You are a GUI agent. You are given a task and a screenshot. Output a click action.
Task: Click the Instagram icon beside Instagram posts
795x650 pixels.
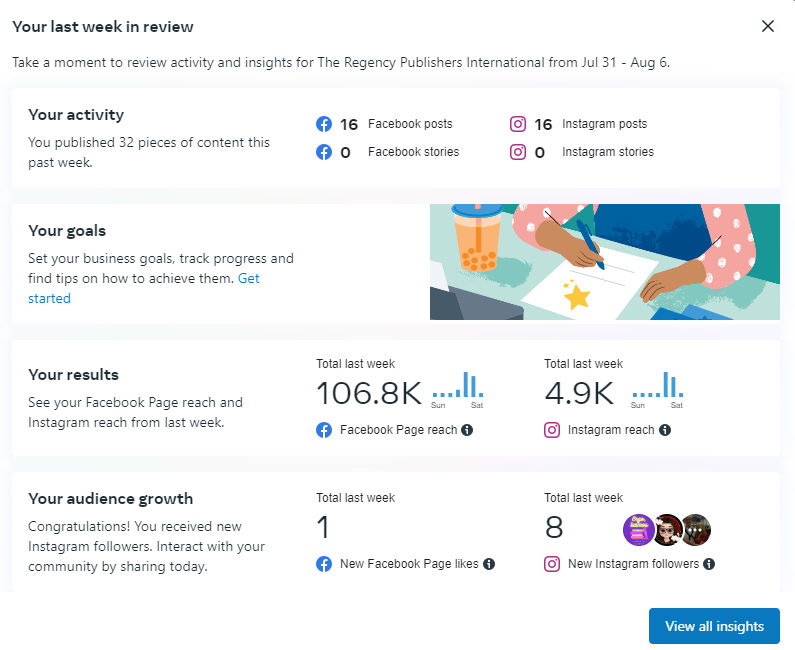518,125
